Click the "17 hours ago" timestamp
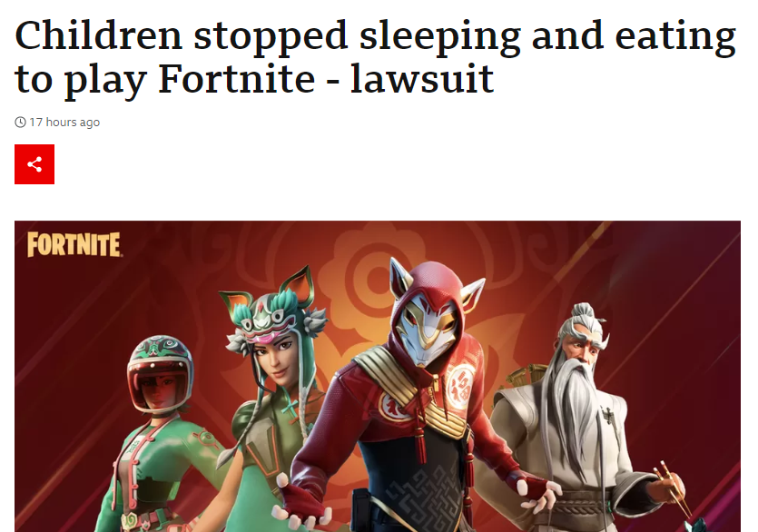Image resolution: width=758 pixels, height=532 pixels. (x=64, y=122)
